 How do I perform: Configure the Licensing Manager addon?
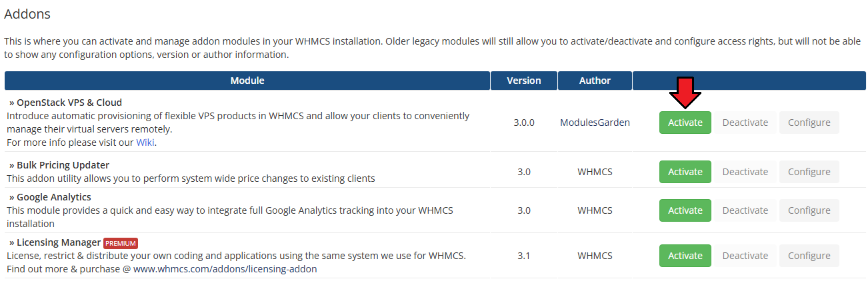point(809,256)
